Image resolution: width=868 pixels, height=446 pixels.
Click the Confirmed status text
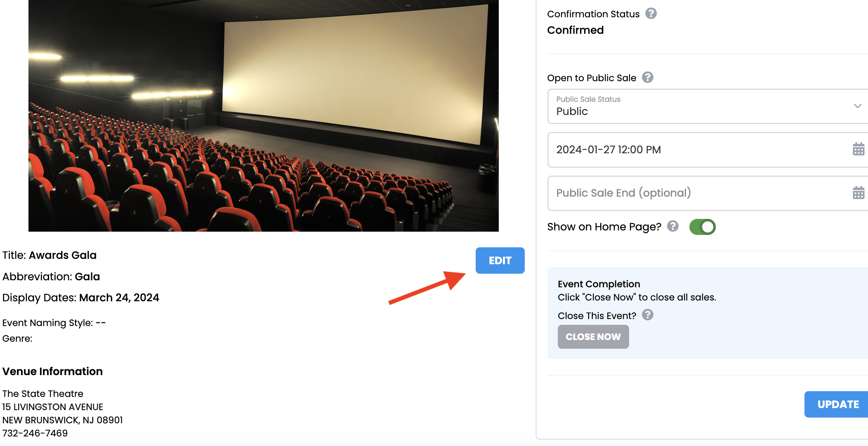point(576,30)
